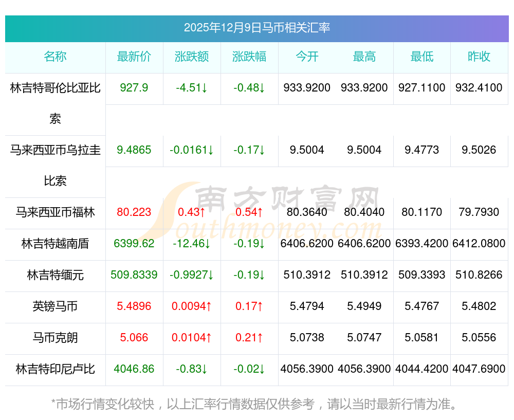
Task: Open the 林吉特印尼卢比 row name
Action: click(x=55, y=369)
